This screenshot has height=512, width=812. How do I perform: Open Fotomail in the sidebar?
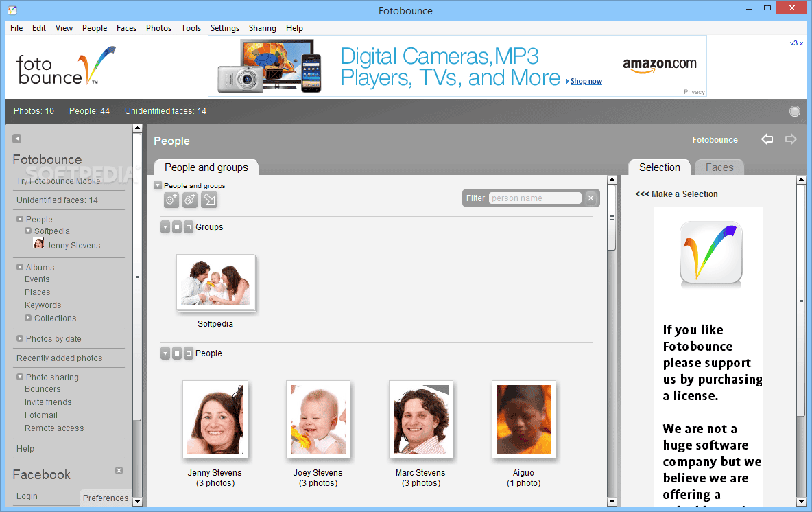[41, 415]
